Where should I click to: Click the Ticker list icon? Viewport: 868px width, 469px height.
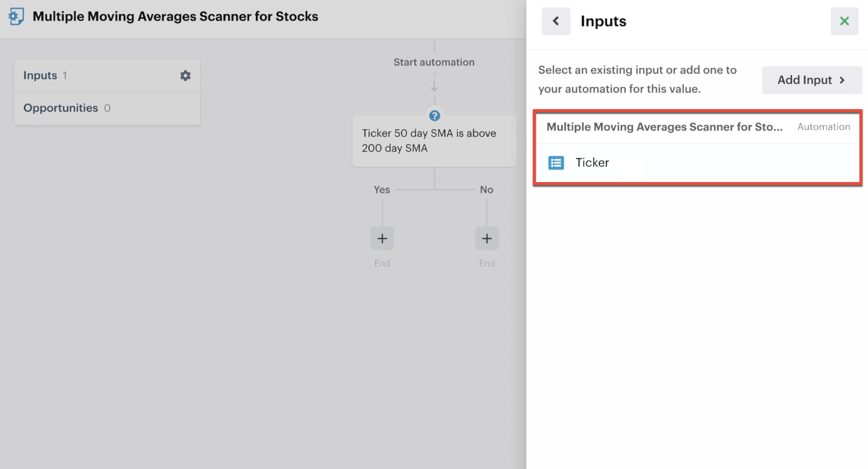click(x=556, y=163)
